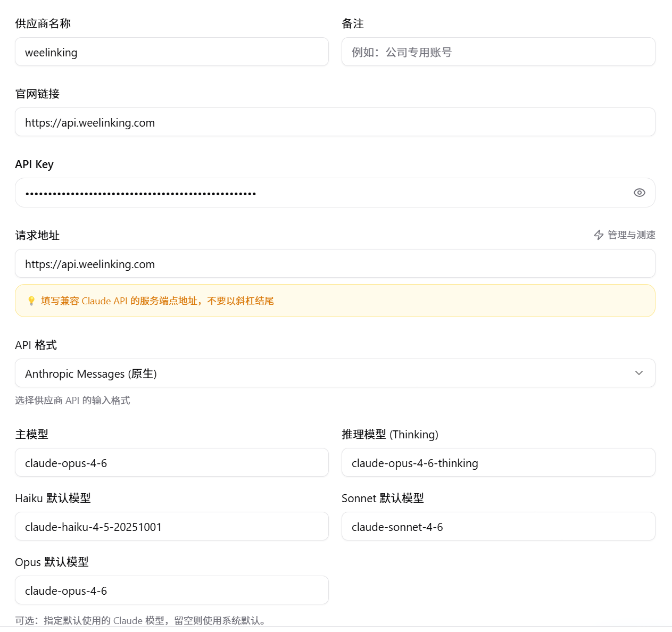Select the Opus 默认模型 input field
The height and width of the screenshot is (632, 672).
point(171,590)
